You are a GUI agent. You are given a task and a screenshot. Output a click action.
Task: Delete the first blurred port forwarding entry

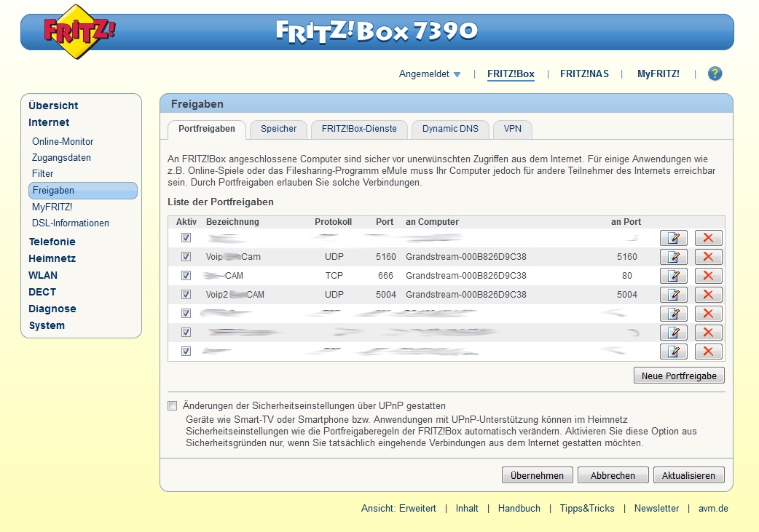click(708, 238)
